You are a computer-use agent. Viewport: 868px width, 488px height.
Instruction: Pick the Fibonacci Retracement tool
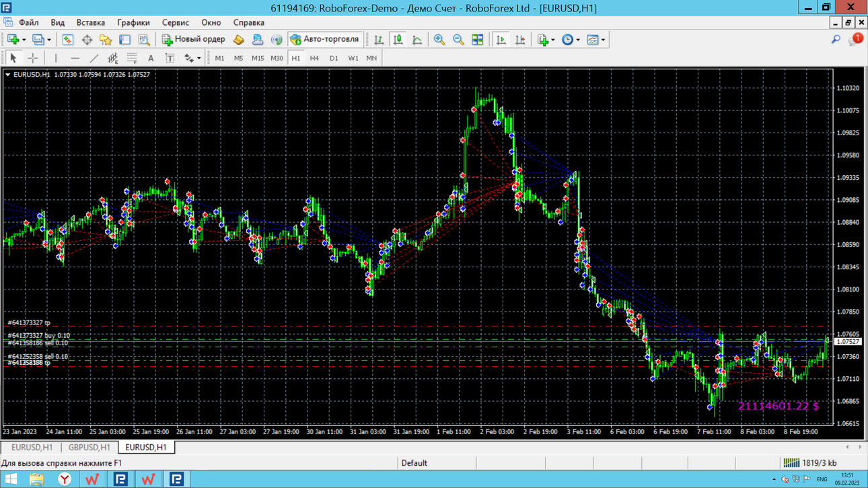(132, 58)
